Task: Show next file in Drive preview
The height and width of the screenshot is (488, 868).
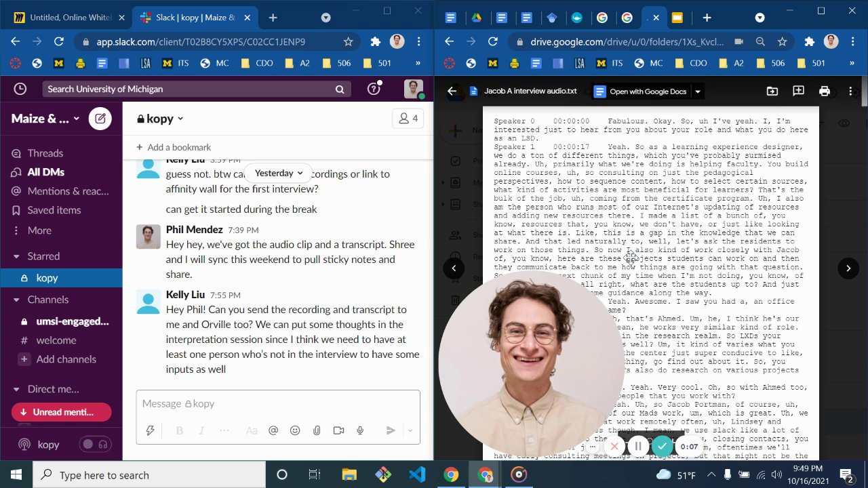Action: click(848, 268)
